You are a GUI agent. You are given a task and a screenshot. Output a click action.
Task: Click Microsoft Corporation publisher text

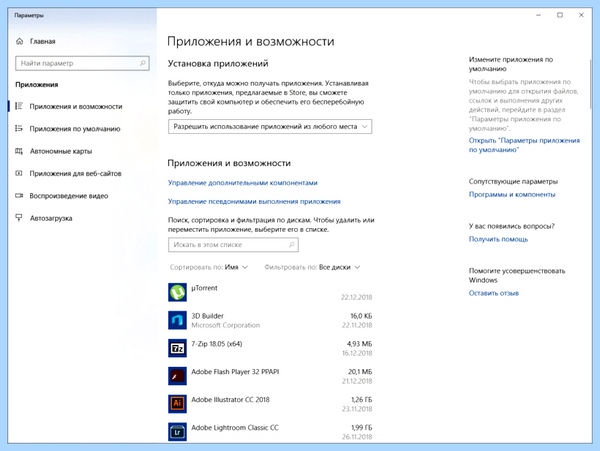tap(225, 325)
